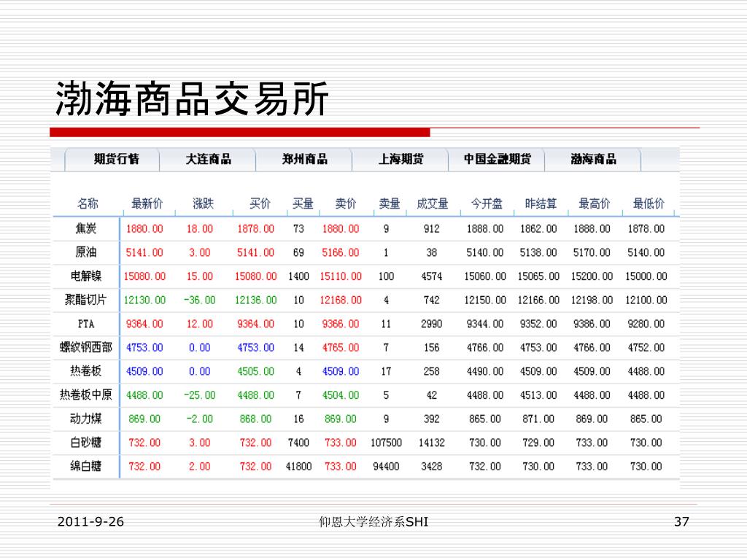
Task: Click 原油 lowest price 5140.00
Action: click(x=646, y=253)
